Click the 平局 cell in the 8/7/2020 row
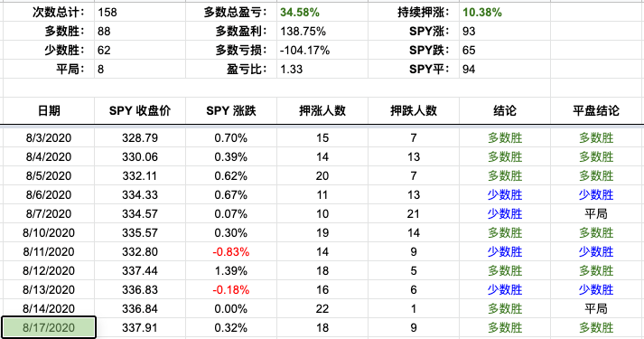This screenshot has width=644, height=339. pyautogui.click(x=596, y=213)
